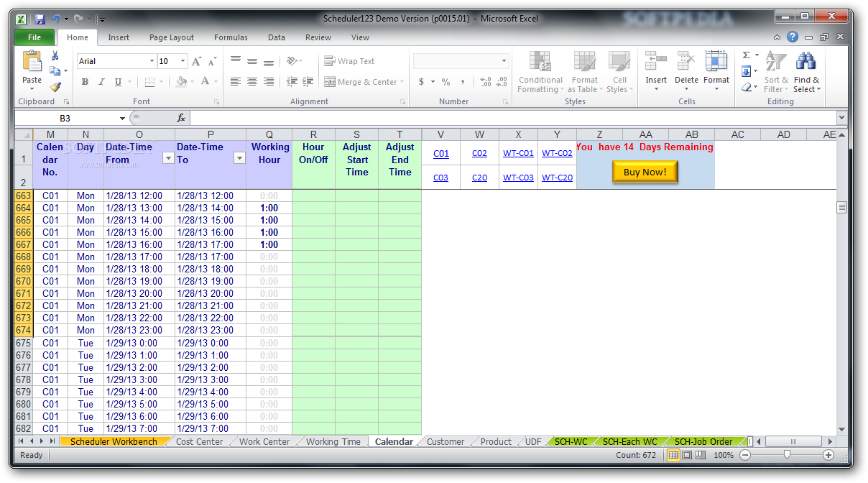Switch to Page Layout view in status bar
Screen dimensions: 868x483
click(687, 455)
